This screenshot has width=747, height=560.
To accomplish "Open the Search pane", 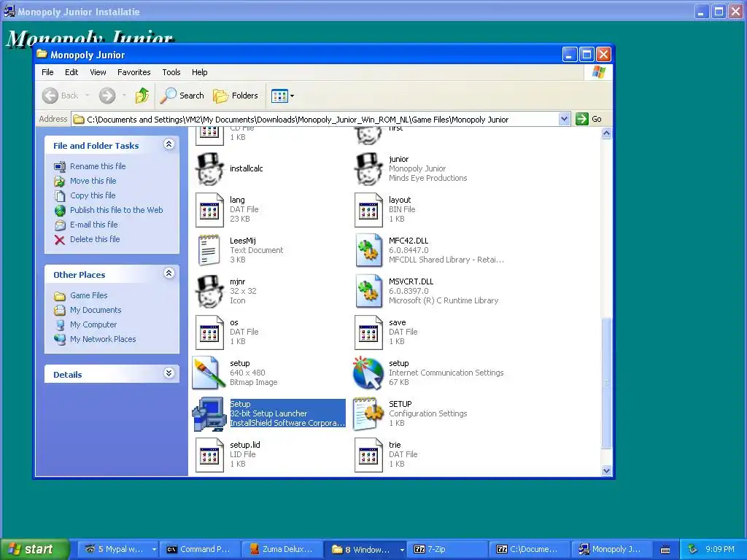I will [182, 96].
